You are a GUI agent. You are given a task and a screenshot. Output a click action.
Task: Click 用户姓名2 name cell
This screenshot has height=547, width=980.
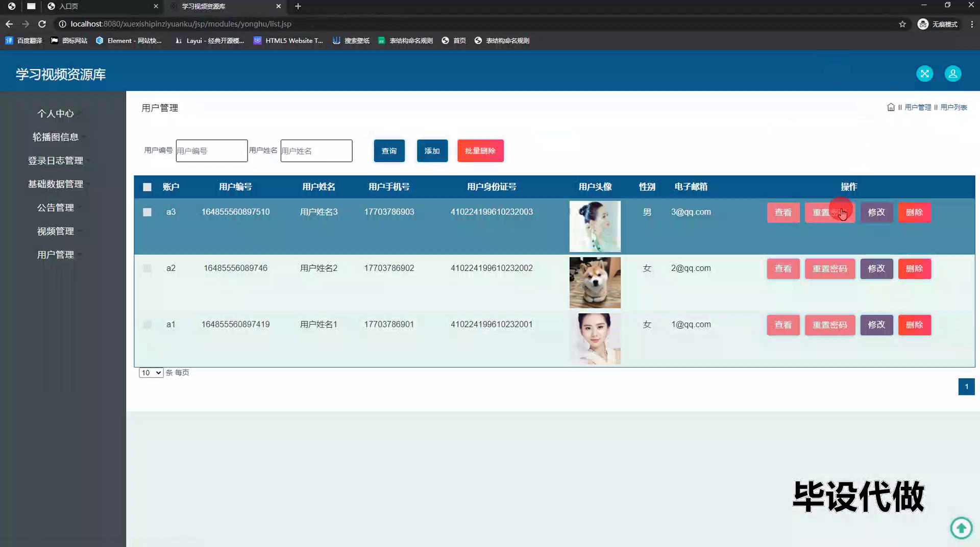(318, 268)
